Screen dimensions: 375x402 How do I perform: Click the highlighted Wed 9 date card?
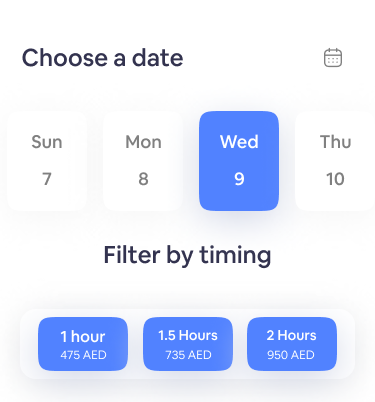(x=239, y=161)
